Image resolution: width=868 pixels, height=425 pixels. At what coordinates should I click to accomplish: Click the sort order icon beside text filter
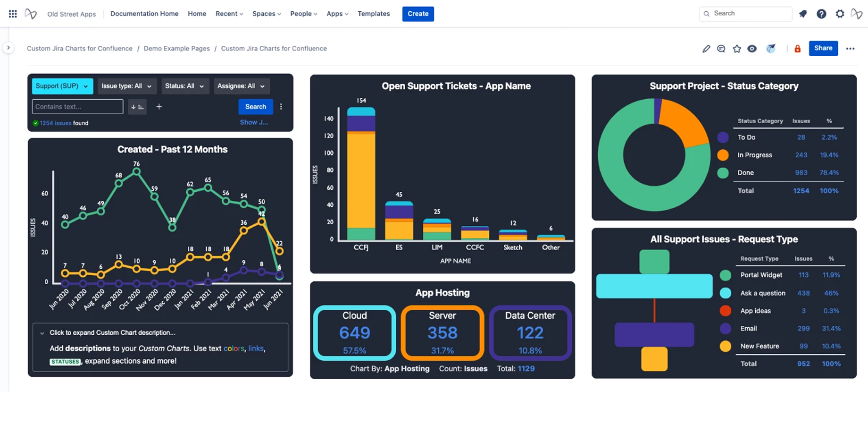(137, 107)
